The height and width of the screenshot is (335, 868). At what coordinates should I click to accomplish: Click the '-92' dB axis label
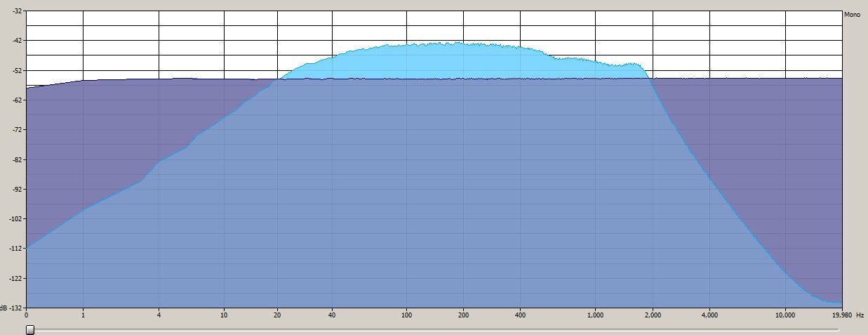tap(16, 190)
